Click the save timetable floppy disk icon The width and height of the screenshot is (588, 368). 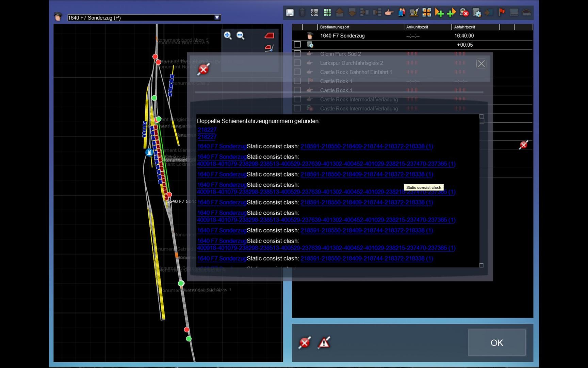(290, 13)
